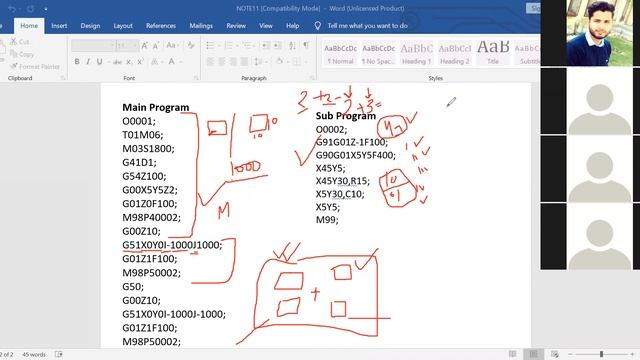This screenshot has width=640, height=360.
Task: Toggle Superscript formatting
Action: (x=140, y=62)
